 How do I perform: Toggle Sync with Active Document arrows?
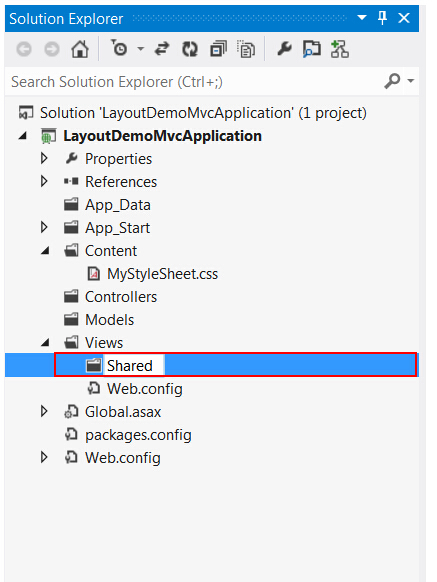tap(162, 49)
